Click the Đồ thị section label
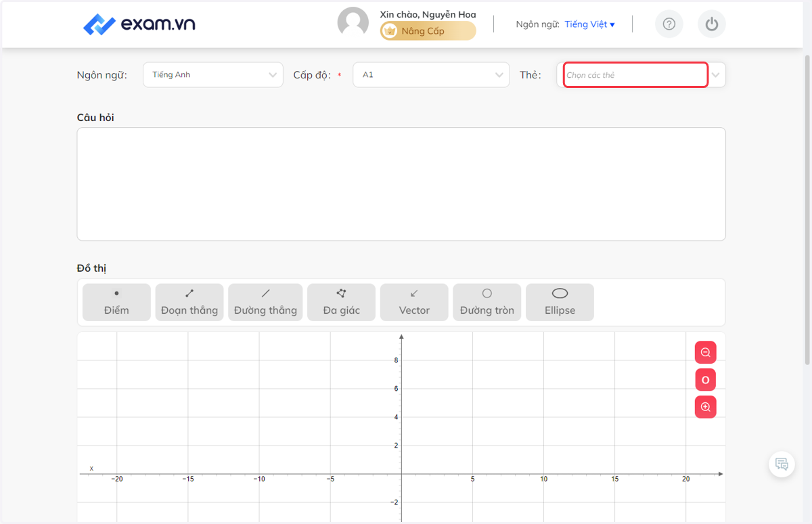Viewport: 812px width, 524px height. point(92,268)
